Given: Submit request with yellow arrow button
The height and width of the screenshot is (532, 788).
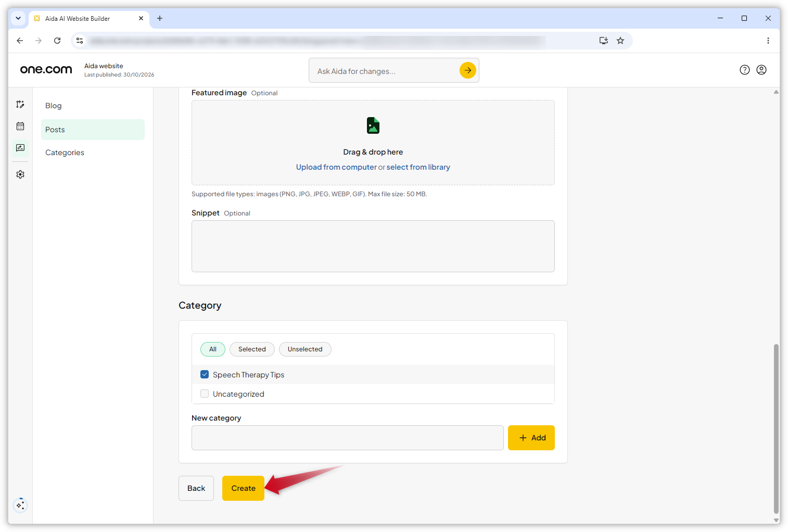Looking at the screenshot, I should click(x=468, y=70).
